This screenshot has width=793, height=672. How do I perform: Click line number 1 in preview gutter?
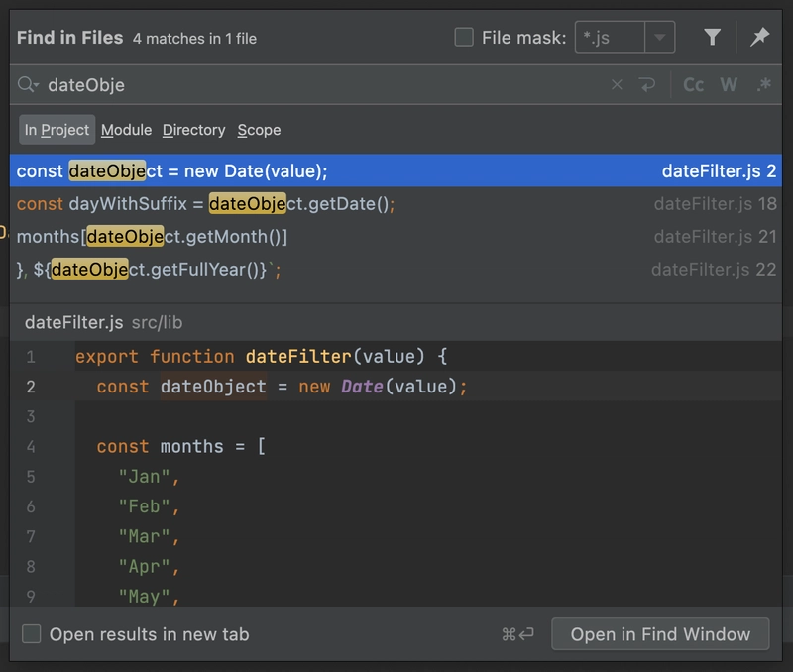pos(31,357)
